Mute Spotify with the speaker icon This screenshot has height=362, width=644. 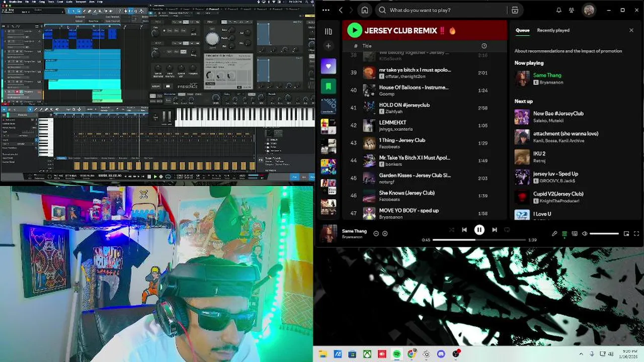point(585,233)
